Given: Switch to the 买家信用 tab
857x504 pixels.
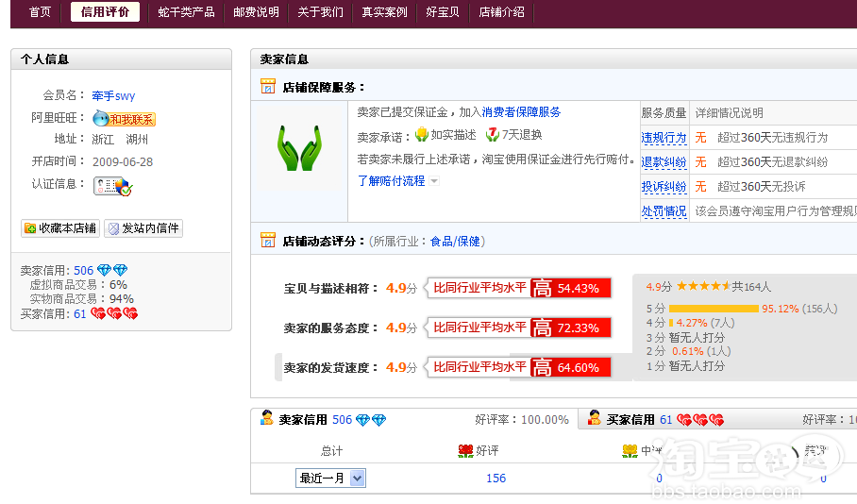Looking at the screenshot, I should pyautogui.click(x=631, y=420).
